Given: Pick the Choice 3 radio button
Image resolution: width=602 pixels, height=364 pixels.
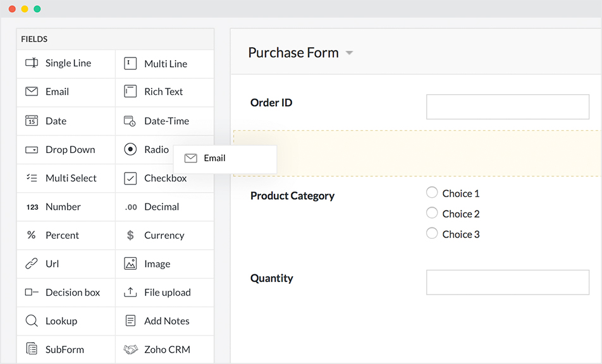Looking at the screenshot, I should click(x=432, y=233).
